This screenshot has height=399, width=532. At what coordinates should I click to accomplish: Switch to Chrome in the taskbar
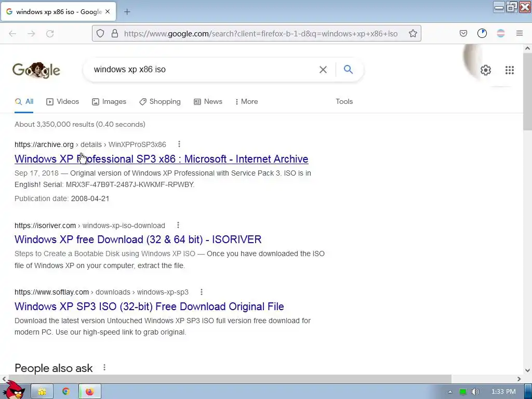[66, 392]
